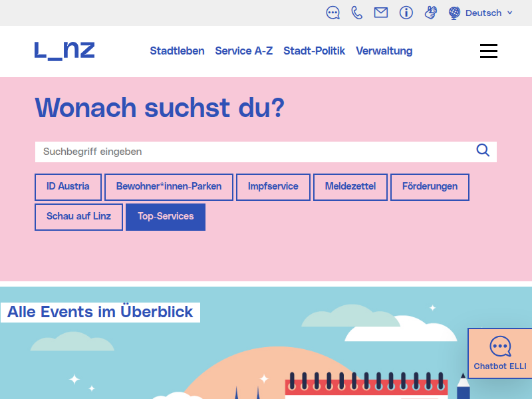Viewport: 532px width, 399px height.
Task: Select the Bewohner*innen-Parken quick link
Action: (x=169, y=187)
